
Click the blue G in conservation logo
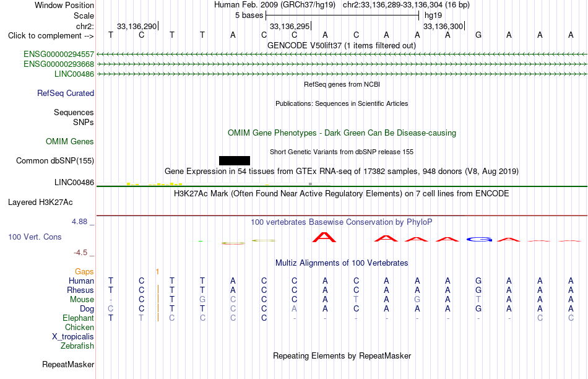(479, 239)
